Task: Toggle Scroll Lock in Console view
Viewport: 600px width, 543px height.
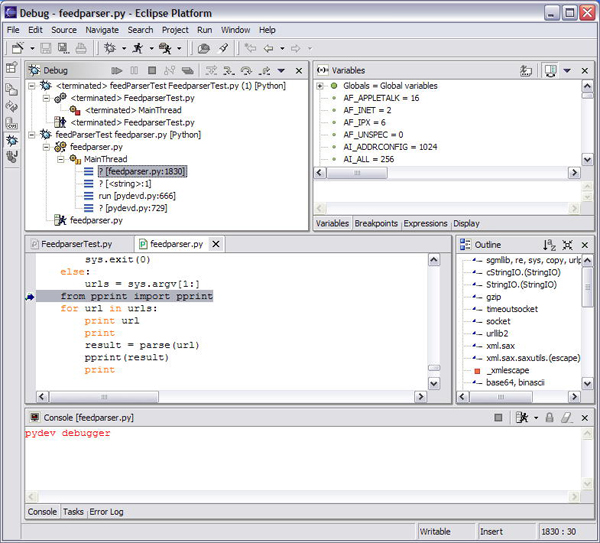Action: (549, 417)
